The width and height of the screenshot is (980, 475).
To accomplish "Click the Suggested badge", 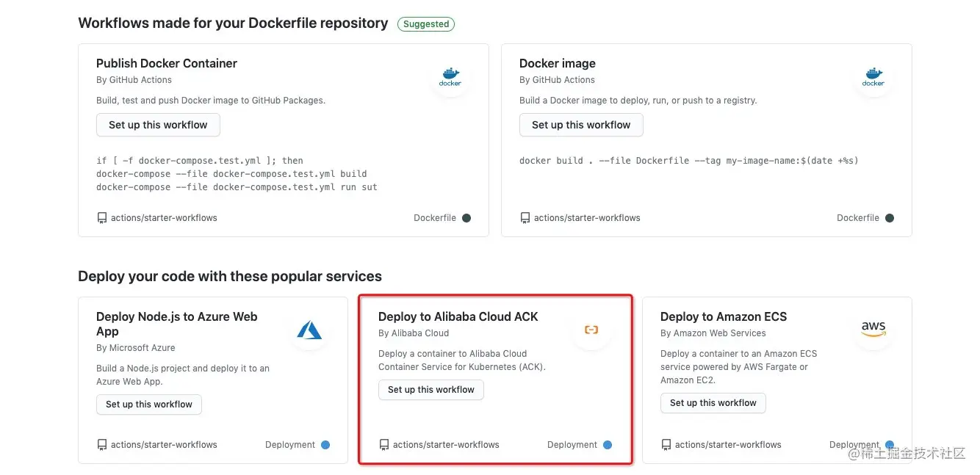I will click(426, 24).
